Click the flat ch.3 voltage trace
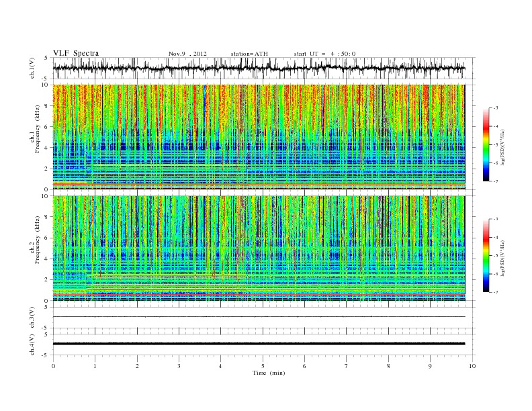The height and width of the screenshot is (411, 532). [259, 317]
